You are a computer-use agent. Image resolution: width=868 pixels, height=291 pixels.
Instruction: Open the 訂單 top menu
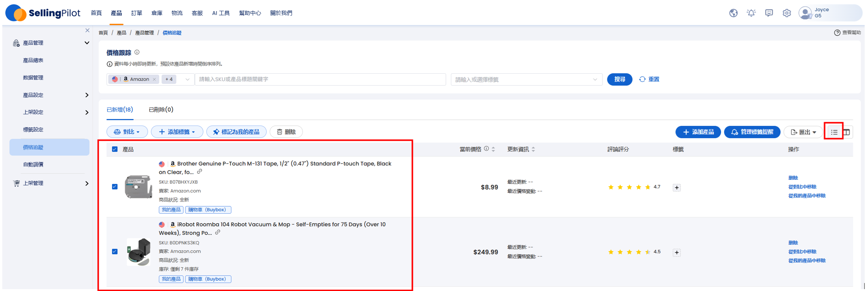136,13
